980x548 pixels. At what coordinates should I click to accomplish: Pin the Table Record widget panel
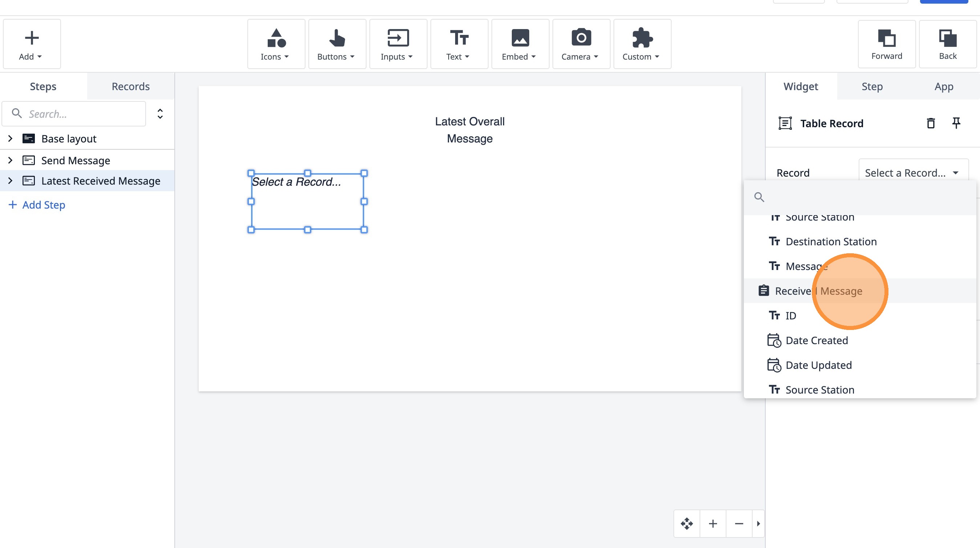click(x=956, y=123)
